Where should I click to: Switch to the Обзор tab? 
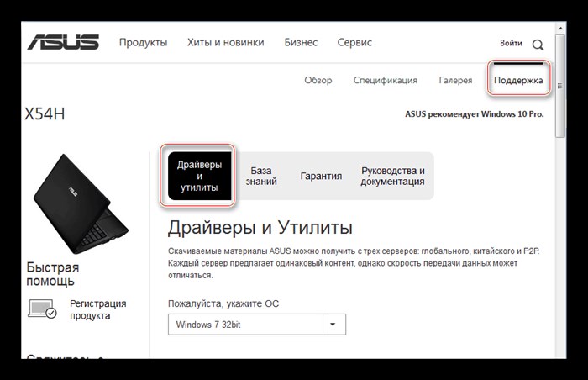coord(318,80)
